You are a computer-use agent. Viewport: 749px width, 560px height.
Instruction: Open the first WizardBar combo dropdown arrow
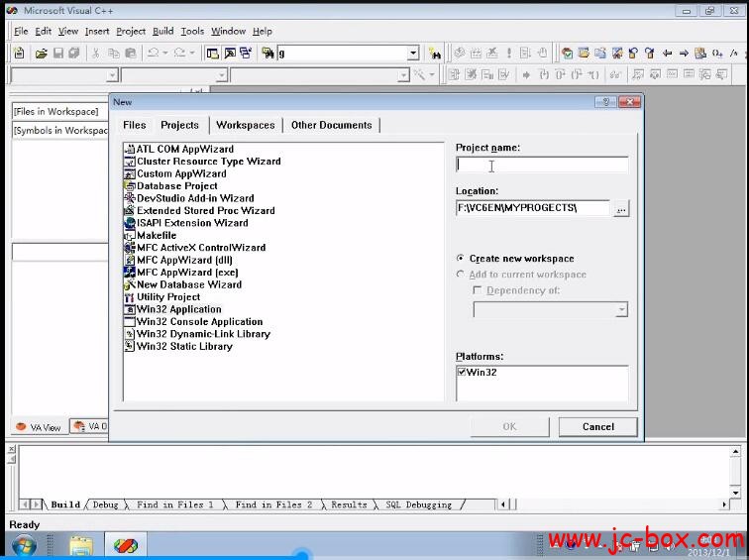(x=112, y=75)
